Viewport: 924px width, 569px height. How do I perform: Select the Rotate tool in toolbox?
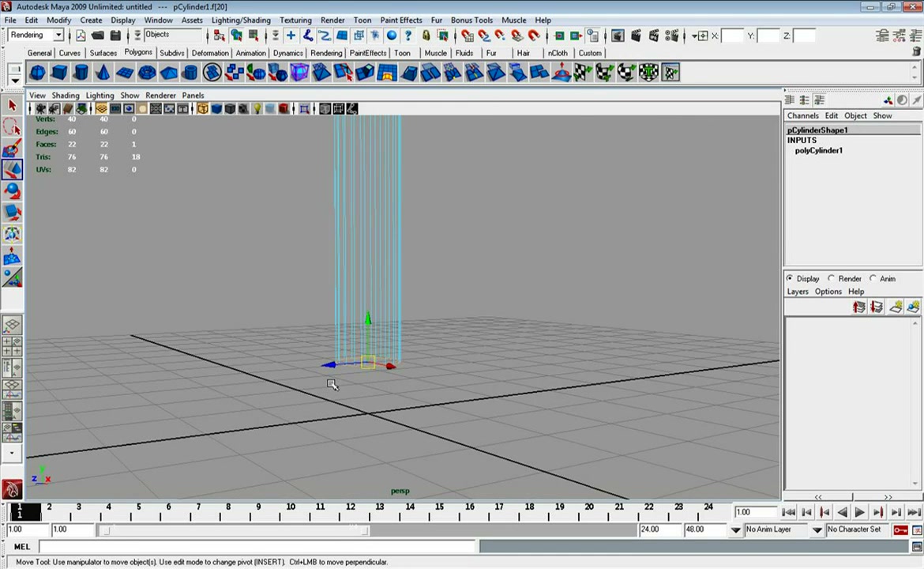[13, 191]
